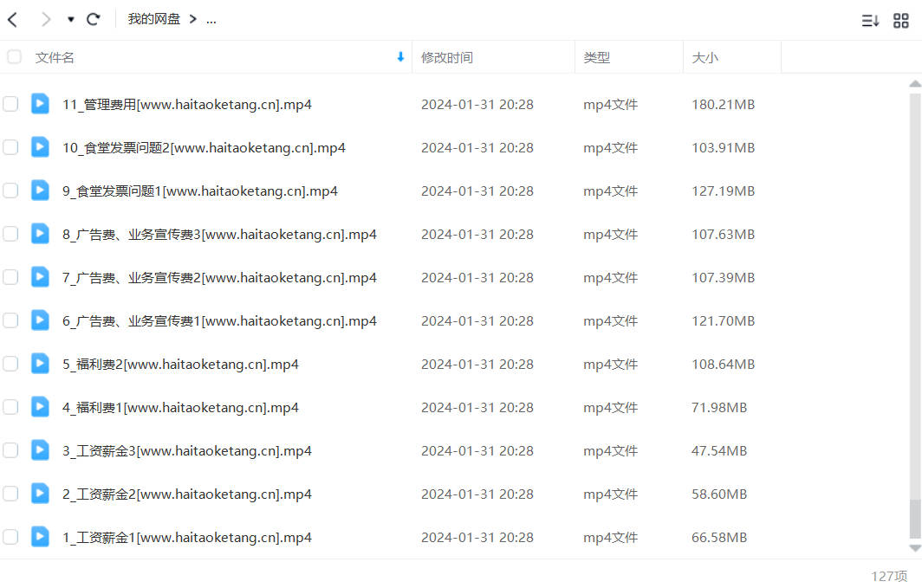Select file name 7_广告费、业务宣传费2[www.haitaoketang.cn].mp4
This screenshot has width=922, height=588.
[x=219, y=278]
